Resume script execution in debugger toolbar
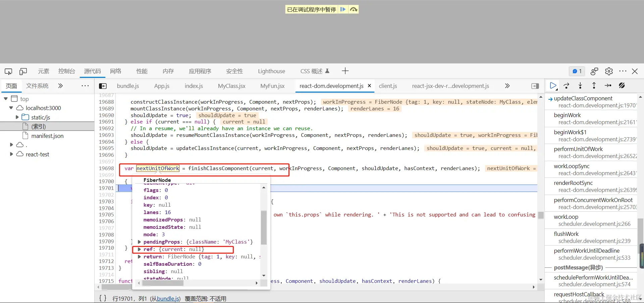This screenshot has width=644, height=303. click(553, 86)
